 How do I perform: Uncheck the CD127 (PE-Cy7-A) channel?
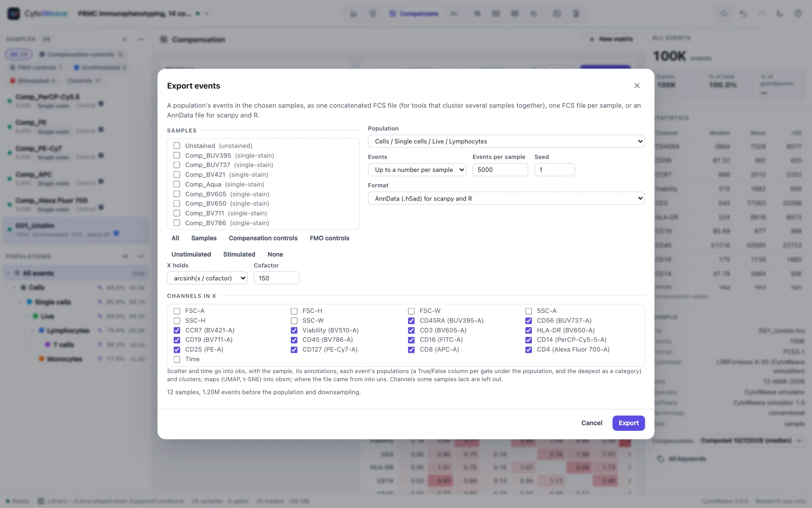294,350
